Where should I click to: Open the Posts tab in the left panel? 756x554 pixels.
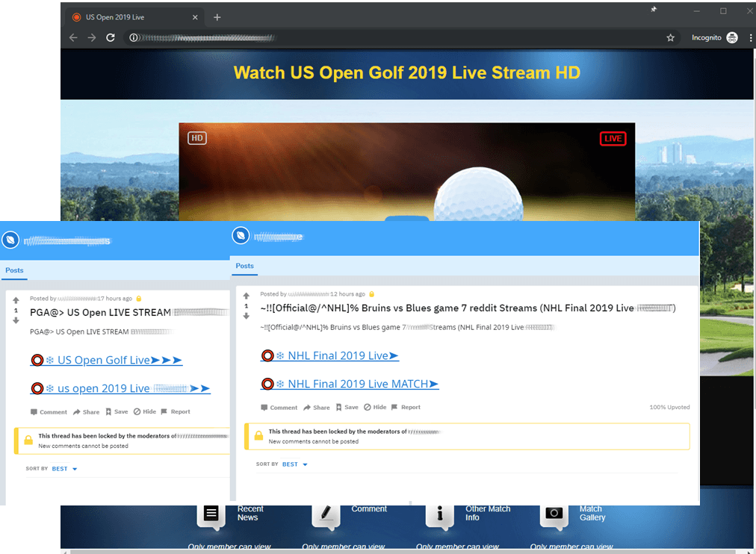[14, 270]
